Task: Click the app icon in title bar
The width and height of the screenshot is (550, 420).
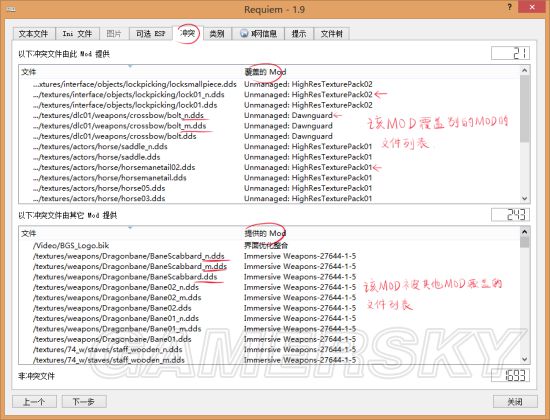Action: pyautogui.click(x=11, y=9)
